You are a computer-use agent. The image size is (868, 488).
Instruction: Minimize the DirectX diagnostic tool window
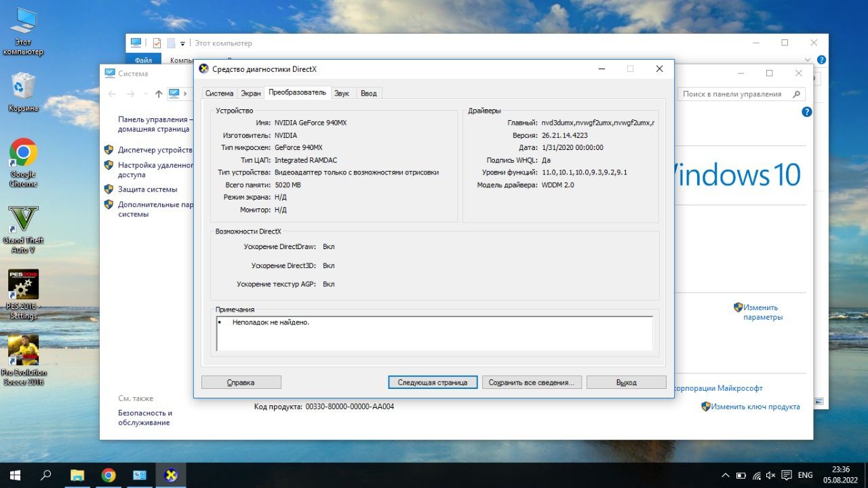[x=601, y=69]
